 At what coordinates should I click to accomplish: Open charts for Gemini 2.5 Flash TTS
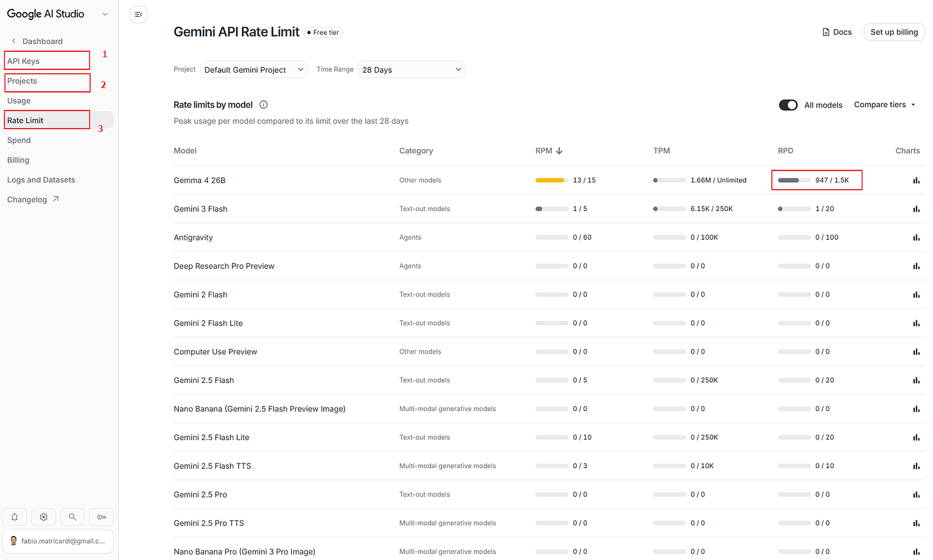pos(916,466)
